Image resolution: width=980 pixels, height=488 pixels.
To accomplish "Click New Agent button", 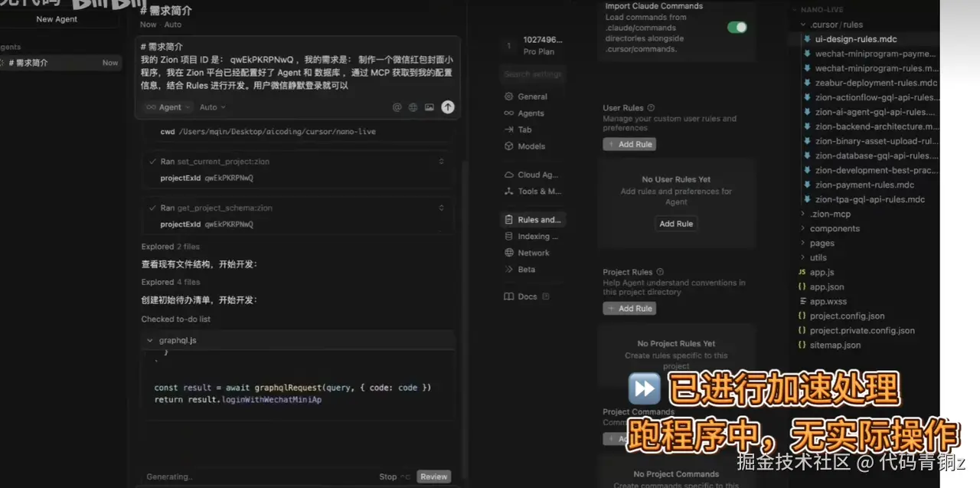I will pyautogui.click(x=57, y=19).
